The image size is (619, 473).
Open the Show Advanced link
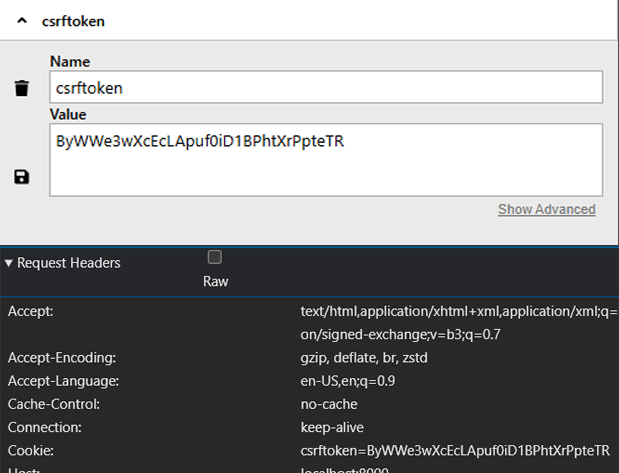pos(546,210)
